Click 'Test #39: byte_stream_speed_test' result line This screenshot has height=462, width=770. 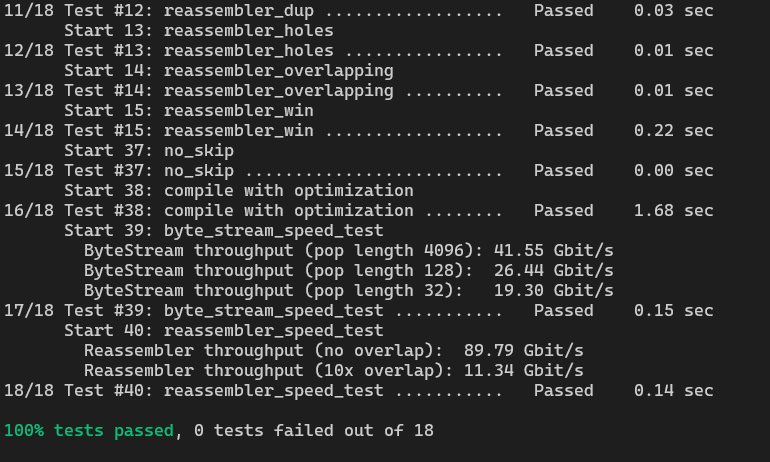358,311
